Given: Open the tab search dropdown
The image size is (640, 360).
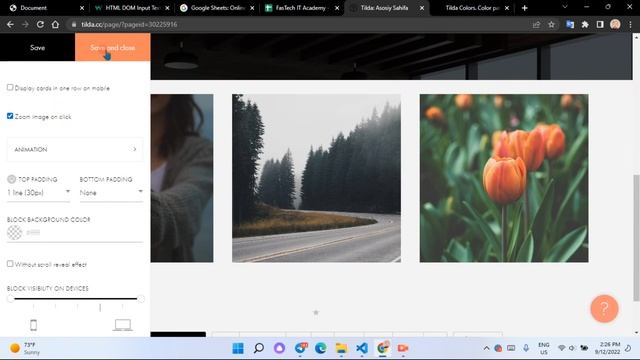Looking at the screenshot, I should click(565, 7).
